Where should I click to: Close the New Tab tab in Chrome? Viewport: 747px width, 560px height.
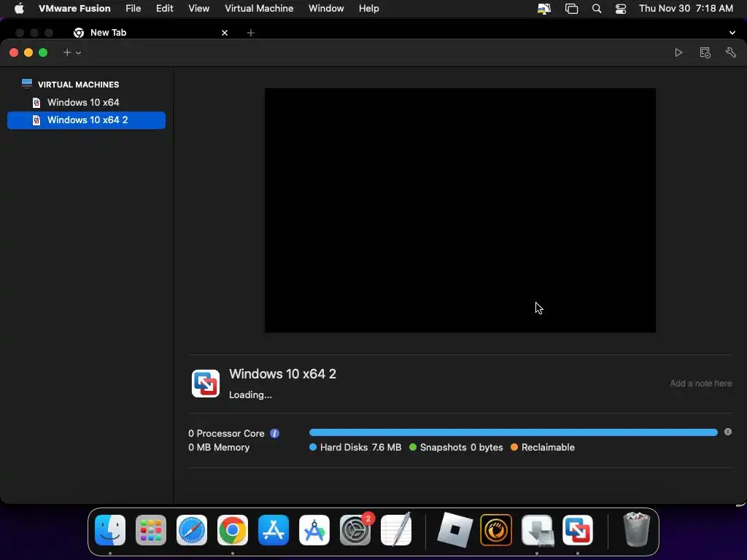[x=225, y=33]
